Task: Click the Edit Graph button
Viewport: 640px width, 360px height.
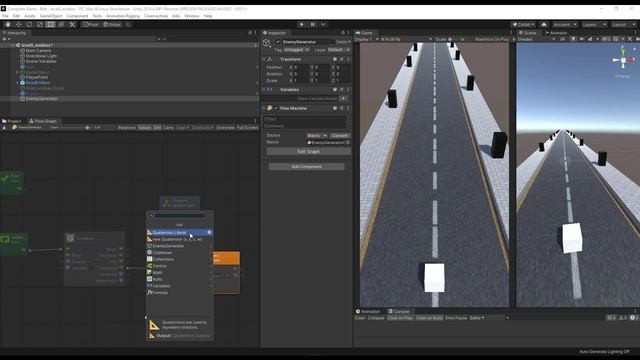Action: point(309,151)
